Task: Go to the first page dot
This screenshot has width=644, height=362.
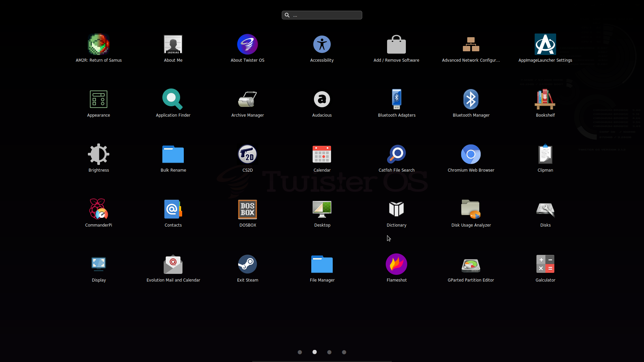Action: [300, 352]
